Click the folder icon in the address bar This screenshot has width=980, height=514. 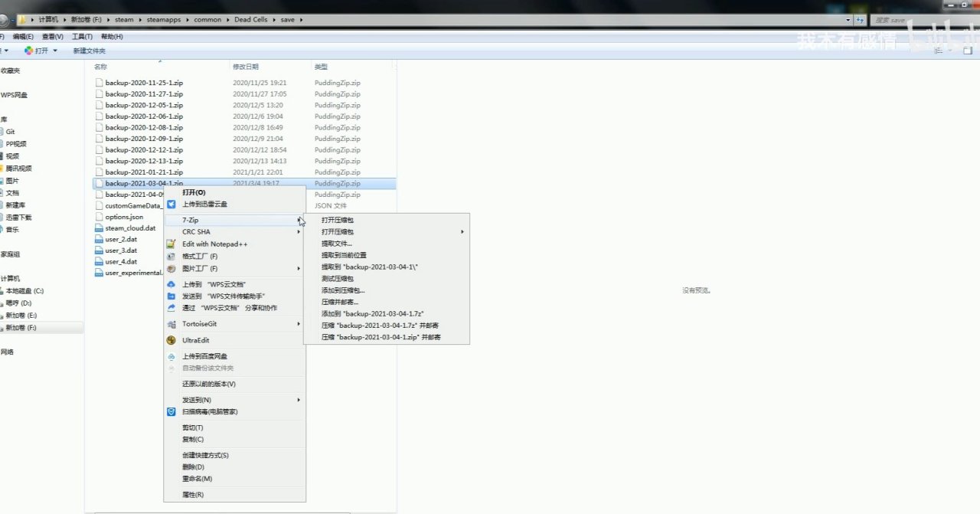click(22, 19)
